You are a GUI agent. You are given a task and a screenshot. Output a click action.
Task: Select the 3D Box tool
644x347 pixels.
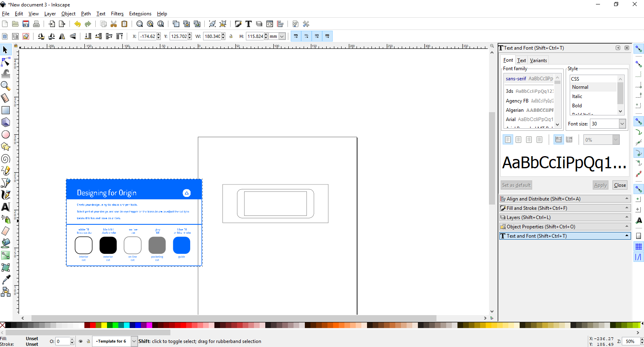click(x=5, y=122)
